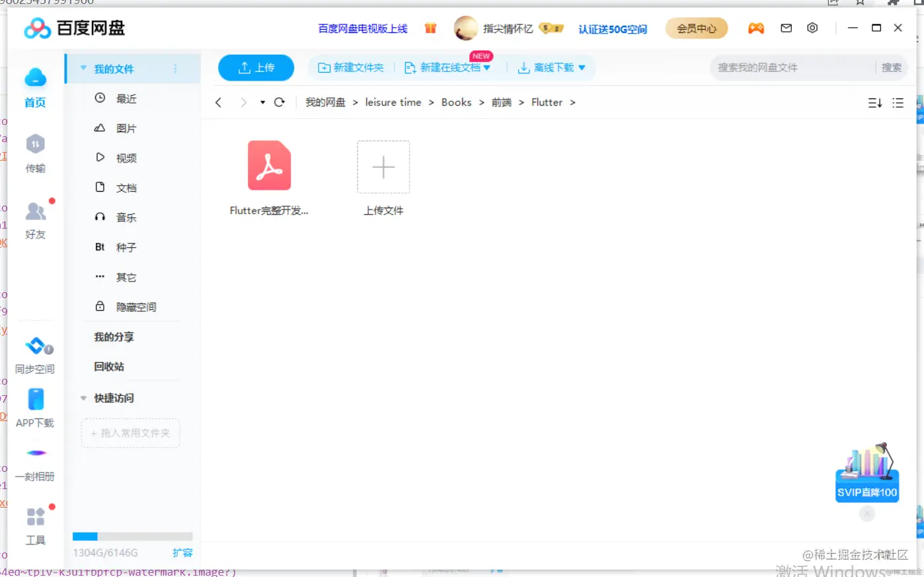Open the SVIP直降100 promotion
Image resolution: width=924 pixels, height=577 pixels.
coord(867,473)
